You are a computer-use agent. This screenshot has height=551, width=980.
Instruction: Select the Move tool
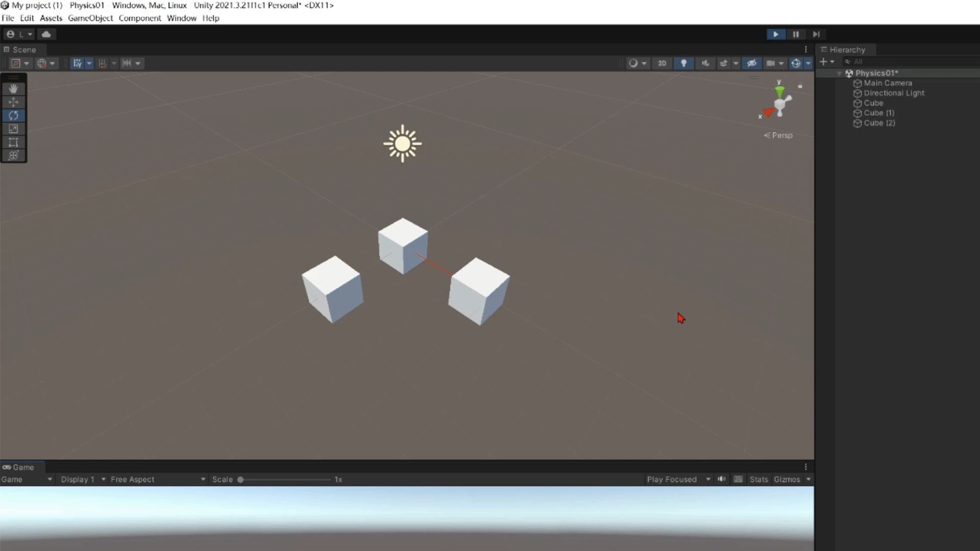click(13, 102)
